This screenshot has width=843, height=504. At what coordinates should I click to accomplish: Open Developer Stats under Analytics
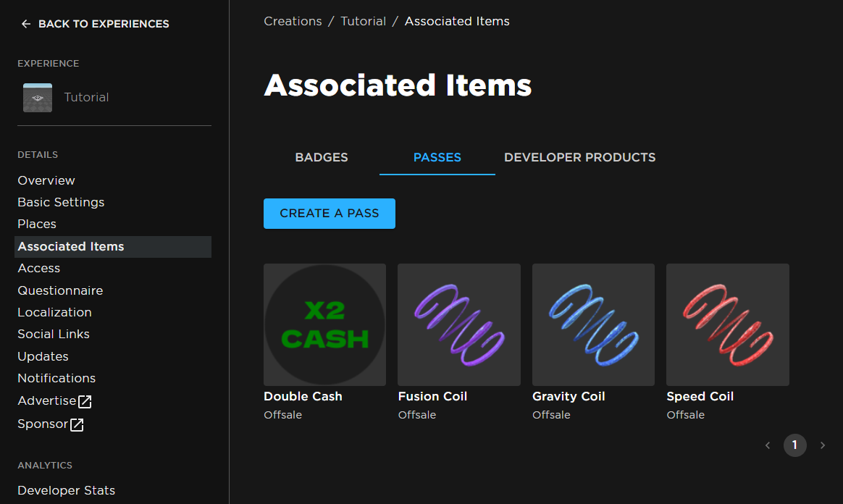tap(66, 490)
